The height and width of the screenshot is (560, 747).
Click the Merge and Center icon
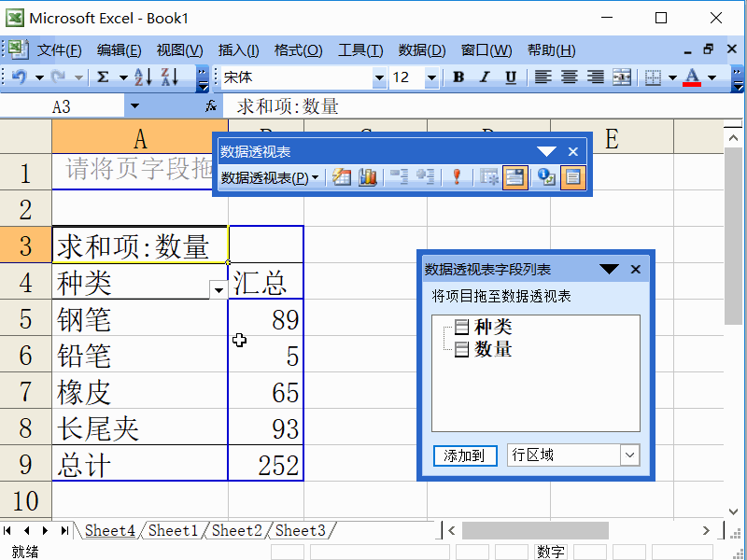pyautogui.click(x=622, y=77)
